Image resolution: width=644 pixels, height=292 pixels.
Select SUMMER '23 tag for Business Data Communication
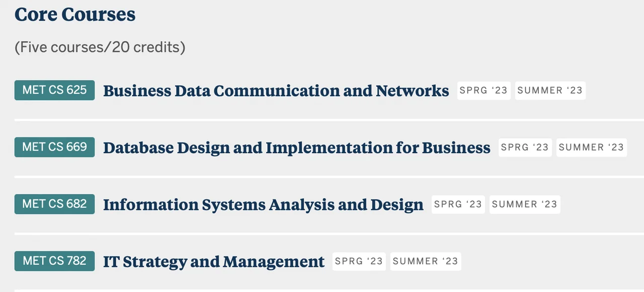pos(550,91)
